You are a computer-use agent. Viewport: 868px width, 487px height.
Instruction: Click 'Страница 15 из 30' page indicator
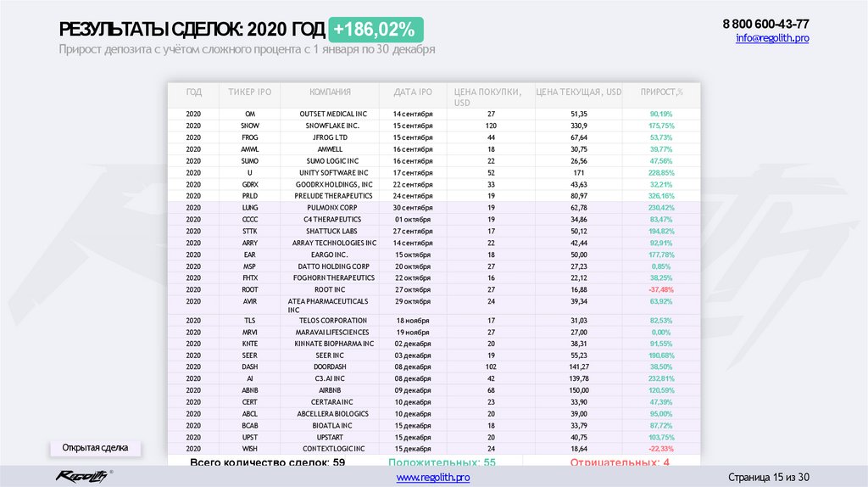tap(768, 477)
